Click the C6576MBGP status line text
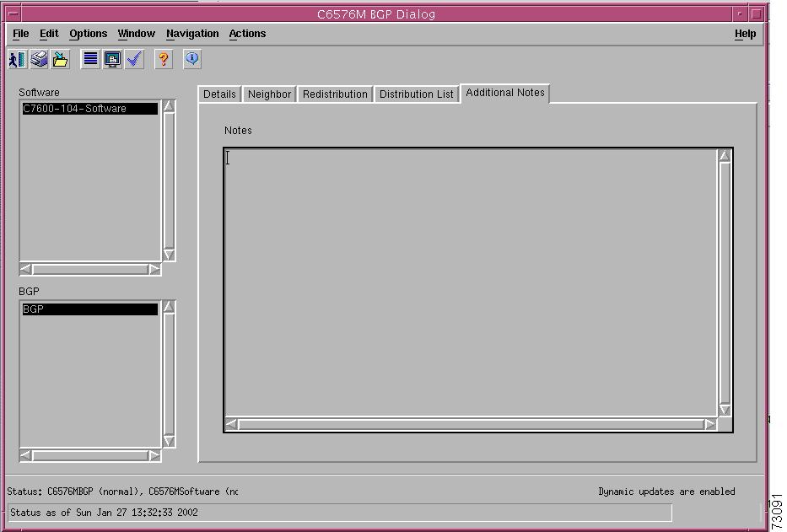 [122, 492]
